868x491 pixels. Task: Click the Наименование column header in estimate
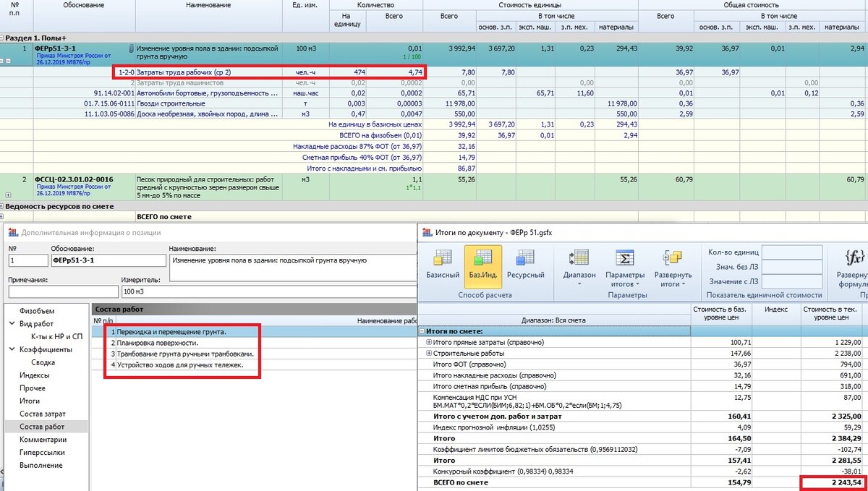point(208,5)
